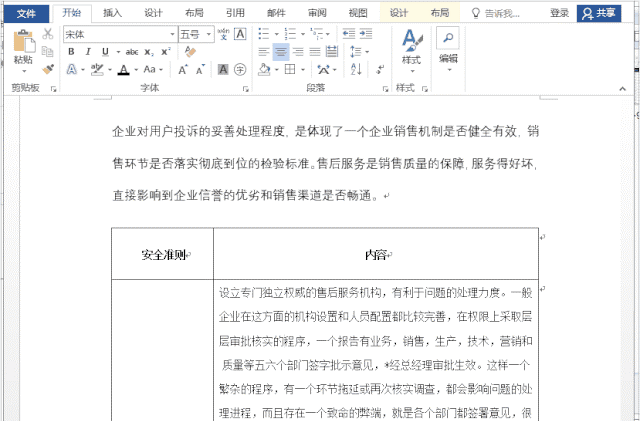640x421 pixels.
Task: Toggle center alignment
Action: (x=281, y=52)
